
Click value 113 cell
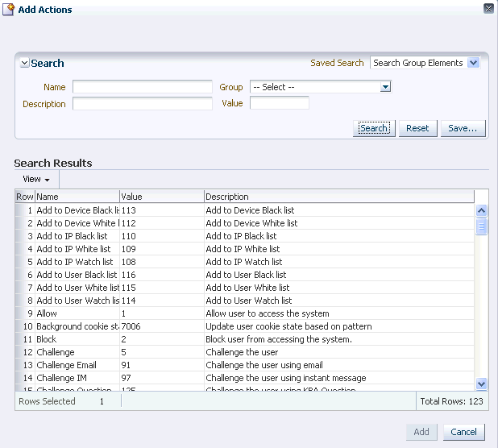pyautogui.click(x=162, y=210)
